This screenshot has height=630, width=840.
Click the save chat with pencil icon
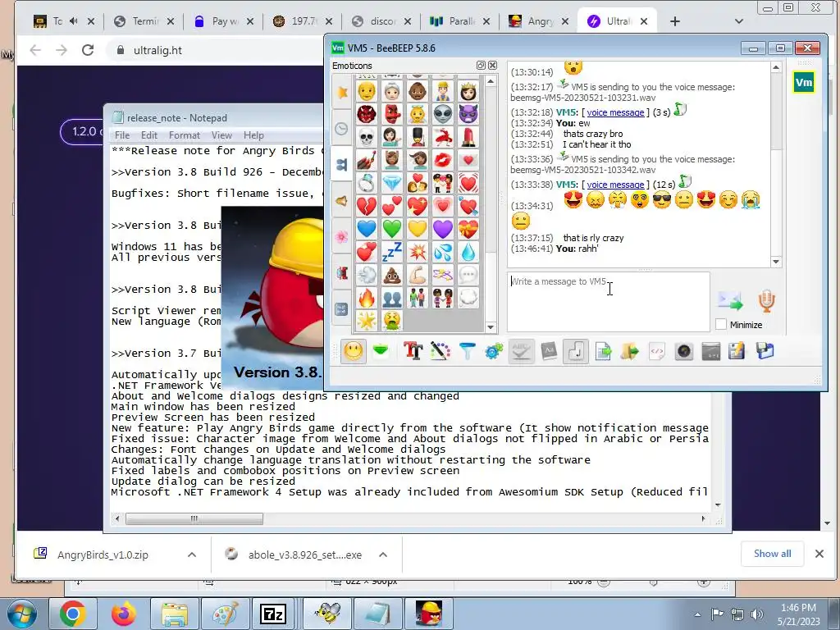[737, 351]
